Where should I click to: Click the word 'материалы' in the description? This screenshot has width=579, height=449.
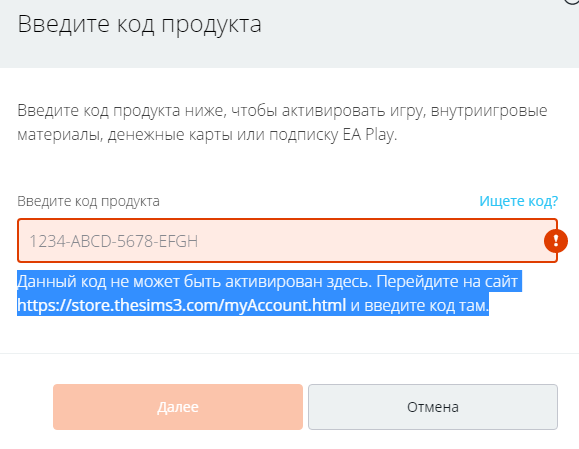tap(59, 134)
